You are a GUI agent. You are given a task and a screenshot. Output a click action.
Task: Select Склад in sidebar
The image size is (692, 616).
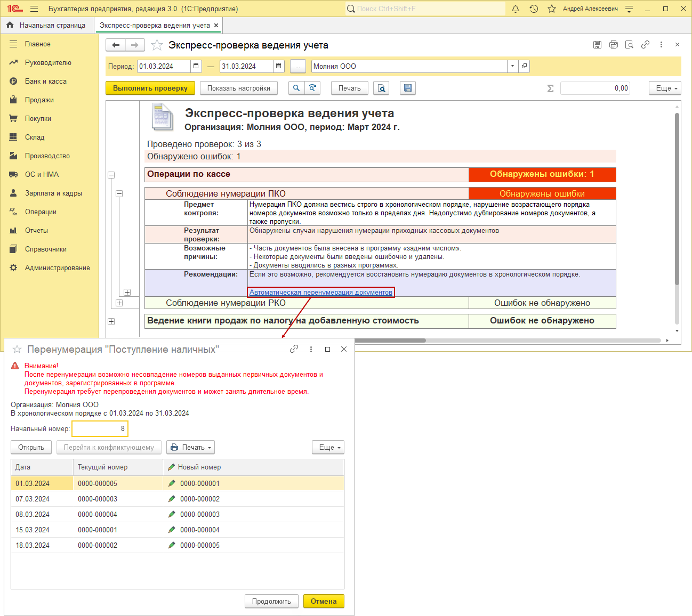(50, 137)
